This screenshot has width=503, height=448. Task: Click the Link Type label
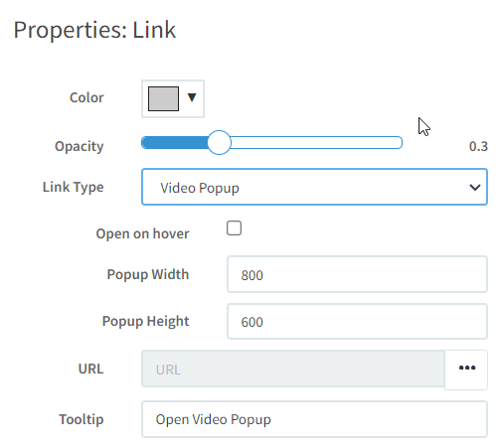click(x=74, y=188)
